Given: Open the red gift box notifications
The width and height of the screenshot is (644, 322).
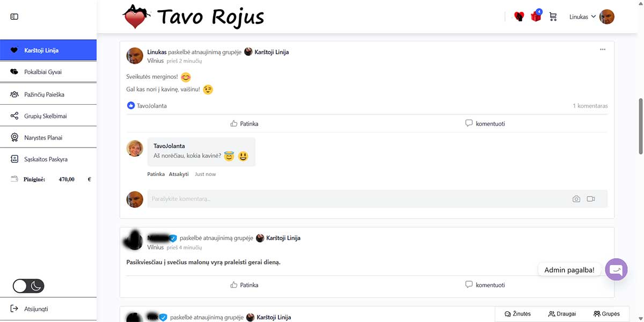Looking at the screenshot, I should 536,16.
